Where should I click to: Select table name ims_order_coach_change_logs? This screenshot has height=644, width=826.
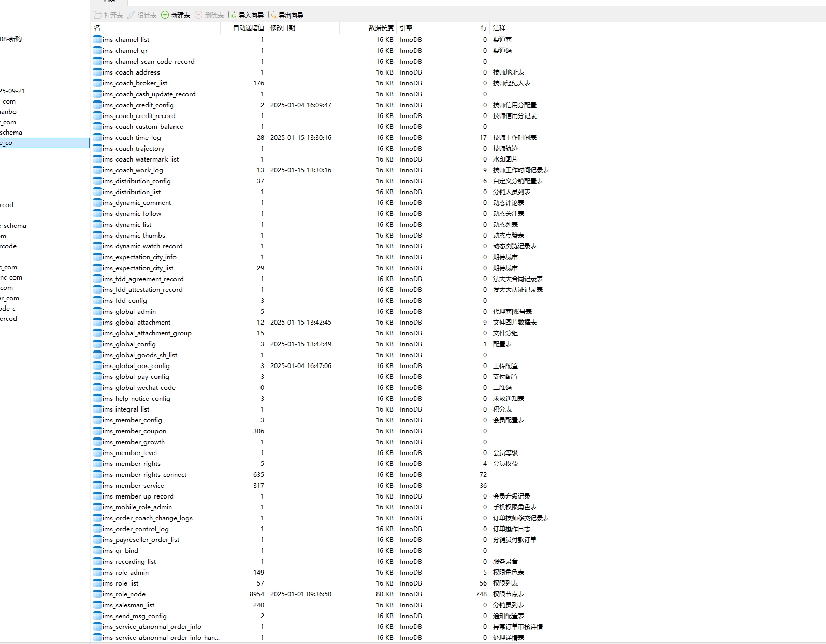(x=148, y=518)
